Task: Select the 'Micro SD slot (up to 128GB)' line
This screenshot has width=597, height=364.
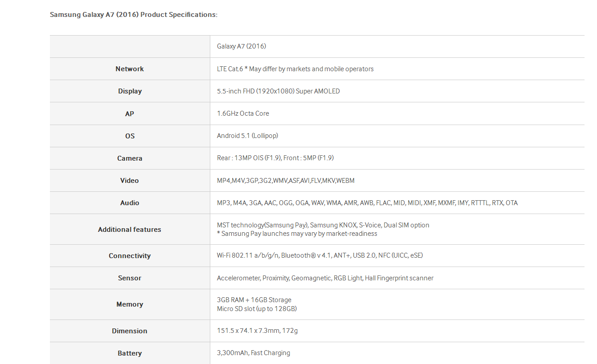Action: pos(257,309)
